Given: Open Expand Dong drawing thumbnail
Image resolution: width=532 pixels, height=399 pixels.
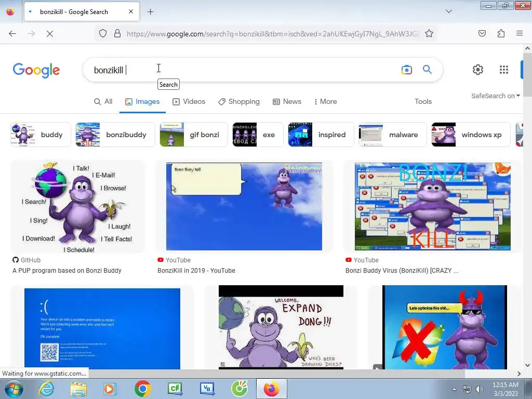Looking at the screenshot, I should (281, 327).
